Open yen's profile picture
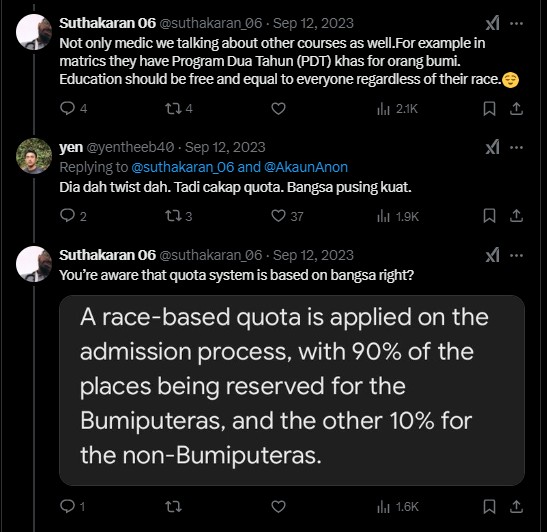547x532 pixels. 34,156
